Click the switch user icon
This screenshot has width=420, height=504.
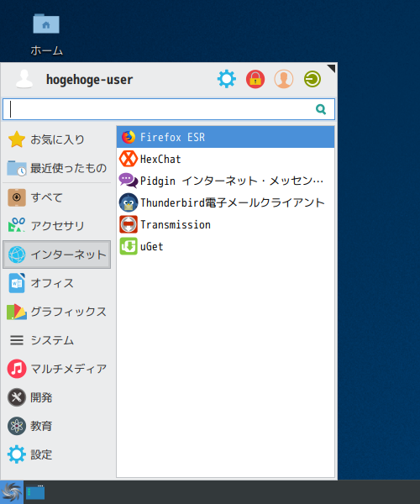[x=283, y=79]
